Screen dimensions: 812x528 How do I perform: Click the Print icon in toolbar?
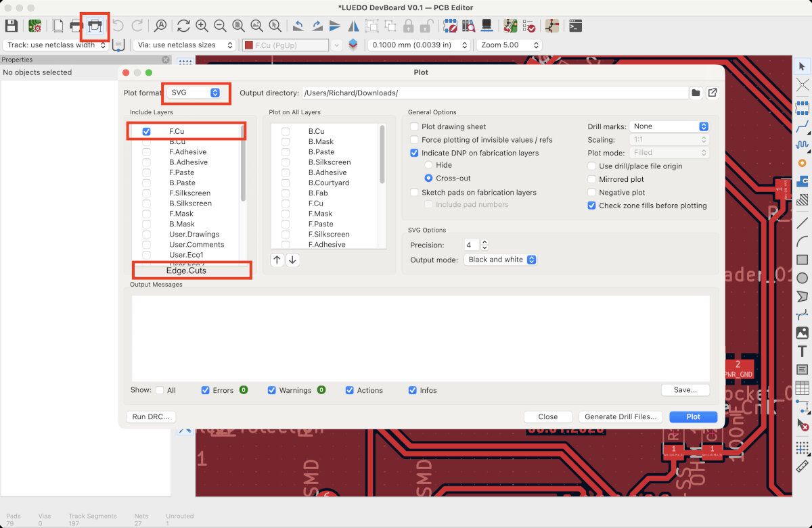(76, 26)
